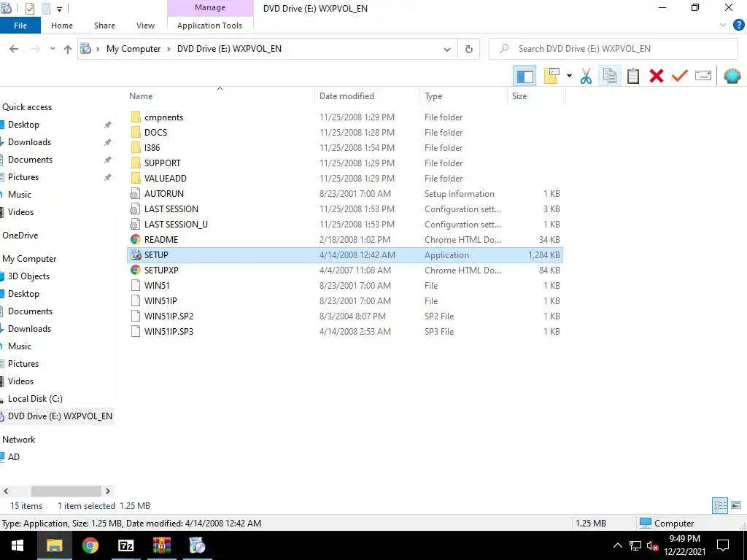Click the New Folder quick access icon
Viewport: 747px width, 560px height.
pyautogui.click(x=46, y=9)
